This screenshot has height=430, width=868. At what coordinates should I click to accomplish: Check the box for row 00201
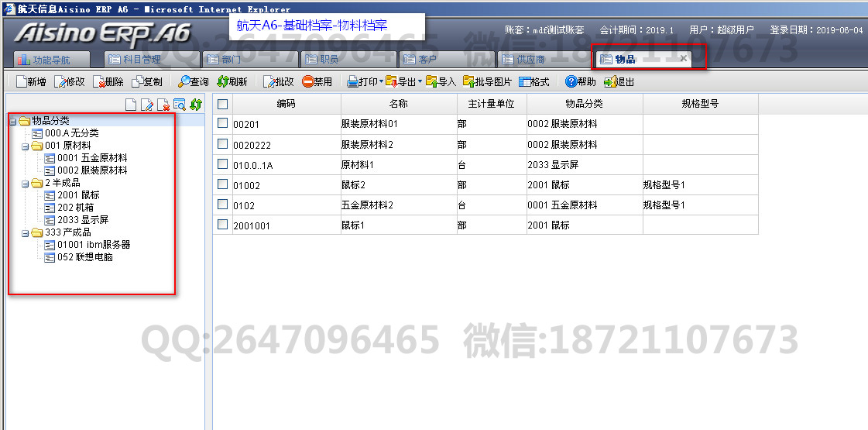coord(223,123)
